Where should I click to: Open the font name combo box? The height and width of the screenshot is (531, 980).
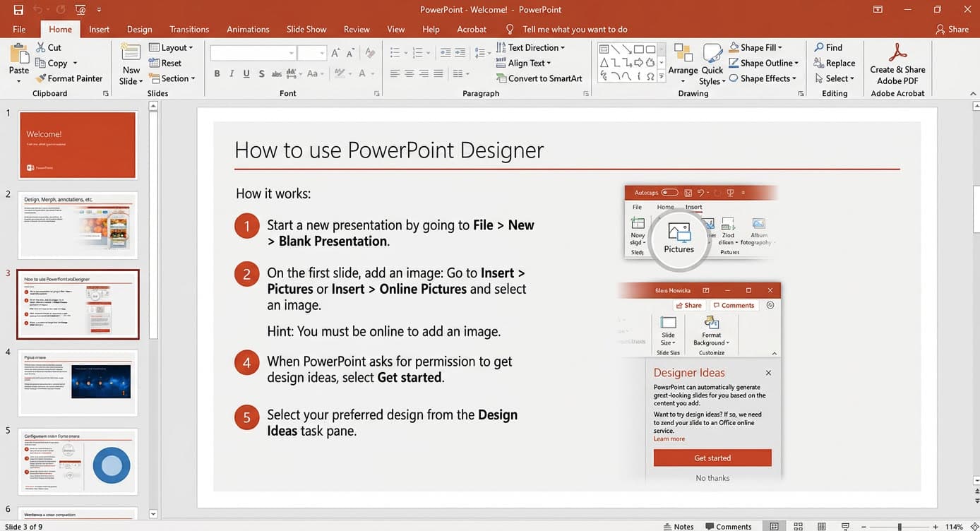253,53
